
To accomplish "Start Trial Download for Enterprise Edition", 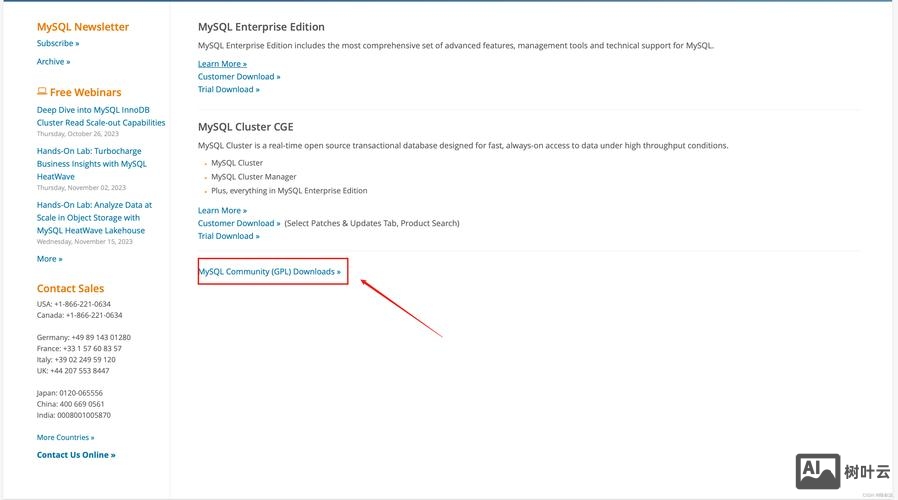I will pos(228,90).
